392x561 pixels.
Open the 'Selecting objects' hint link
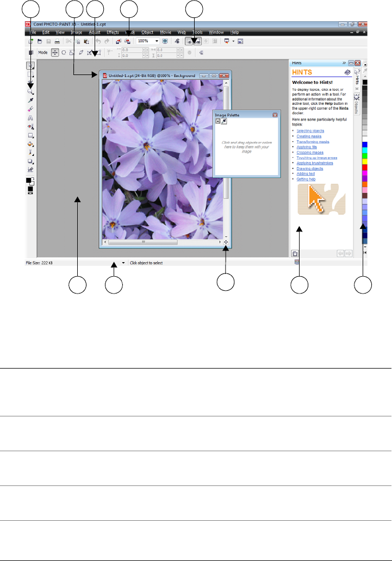(310, 131)
